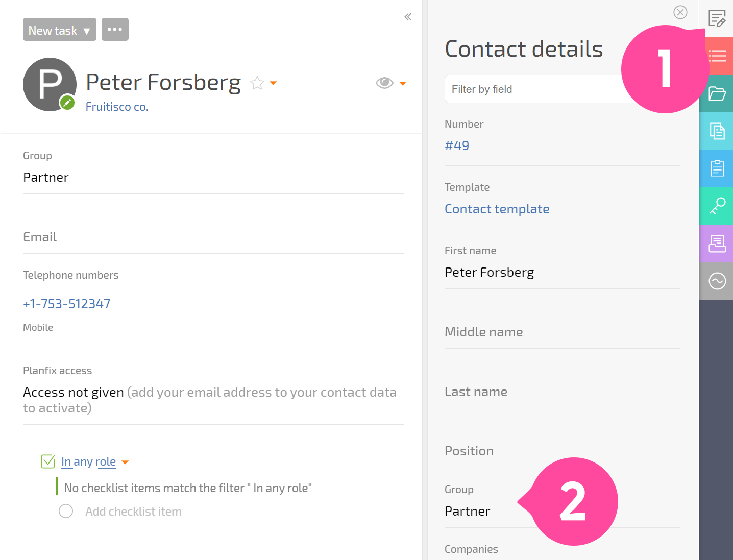Click the purple inbox tray icon
Screen dimensions: 733x560
(717, 244)
